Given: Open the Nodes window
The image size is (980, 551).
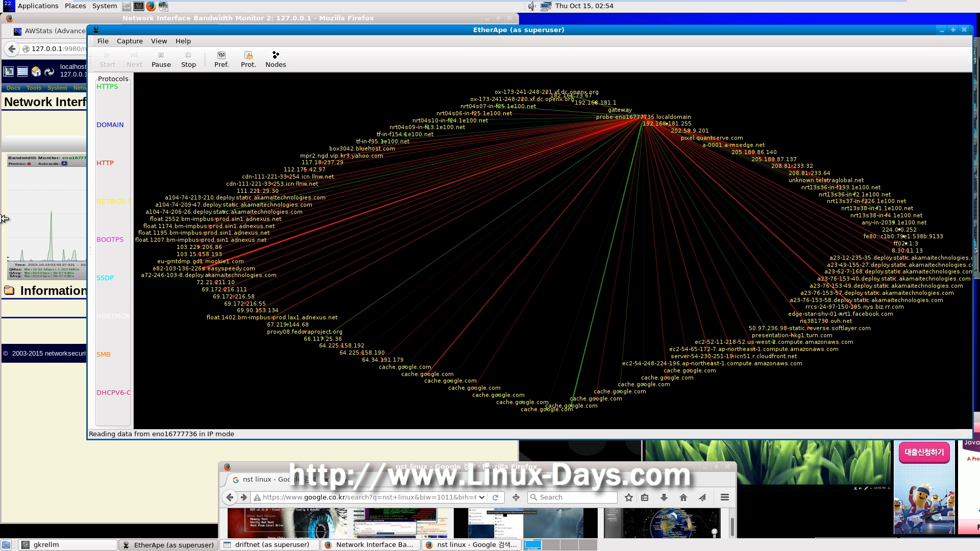Looking at the screenshot, I should [276, 59].
